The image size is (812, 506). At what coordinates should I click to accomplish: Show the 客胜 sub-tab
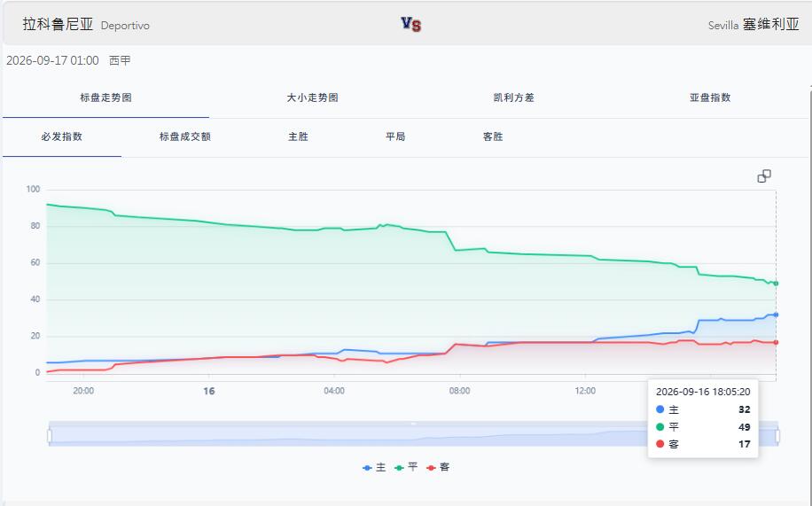coord(493,136)
